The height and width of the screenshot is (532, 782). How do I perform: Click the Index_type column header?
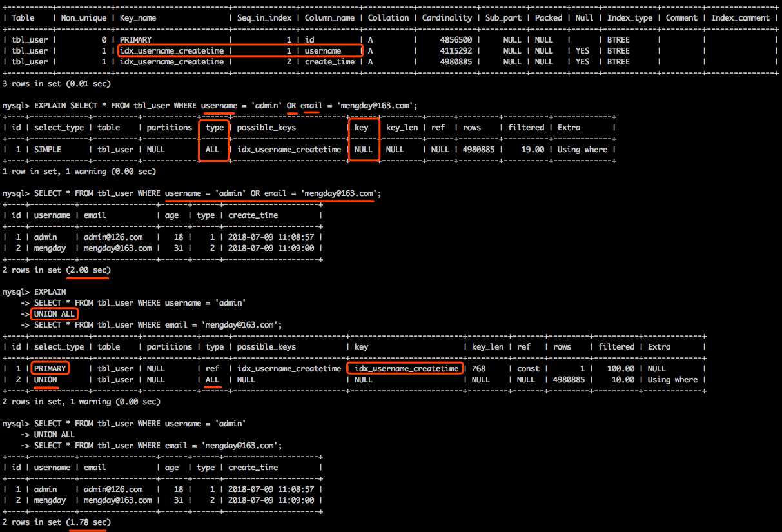[630, 18]
